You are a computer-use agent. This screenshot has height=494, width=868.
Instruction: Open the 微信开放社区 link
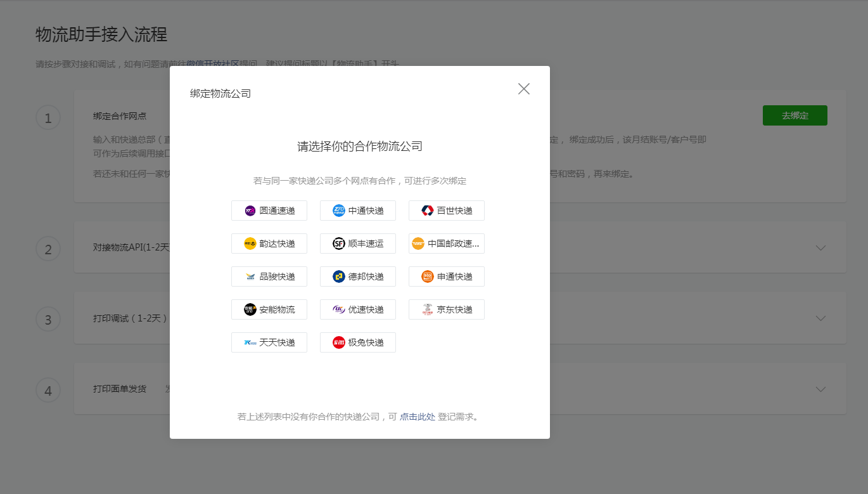click(212, 63)
